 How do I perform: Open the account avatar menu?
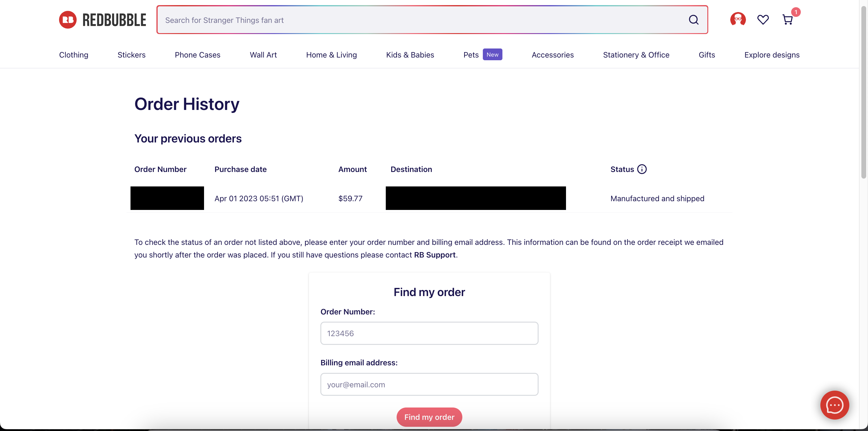tap(737, 20)
